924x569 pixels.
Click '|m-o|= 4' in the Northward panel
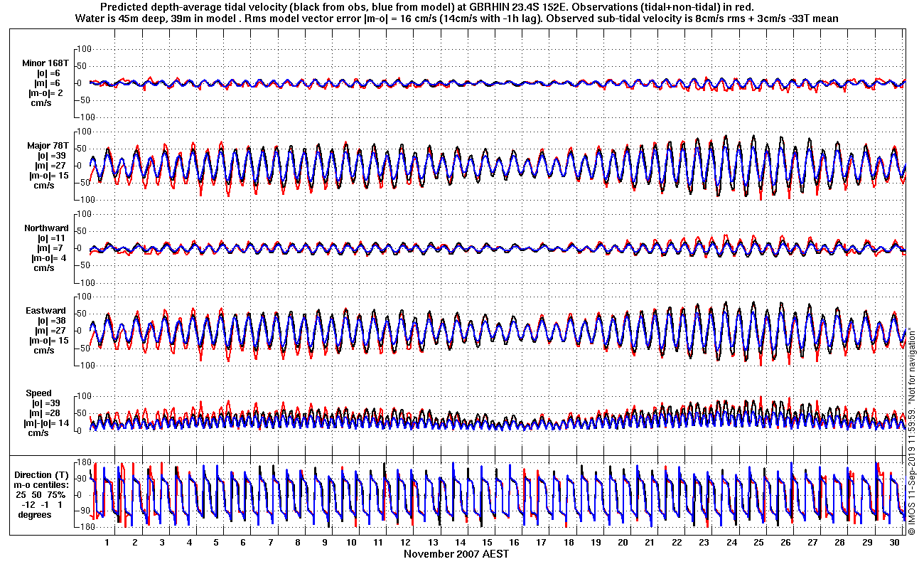click(x=48, y=258)
